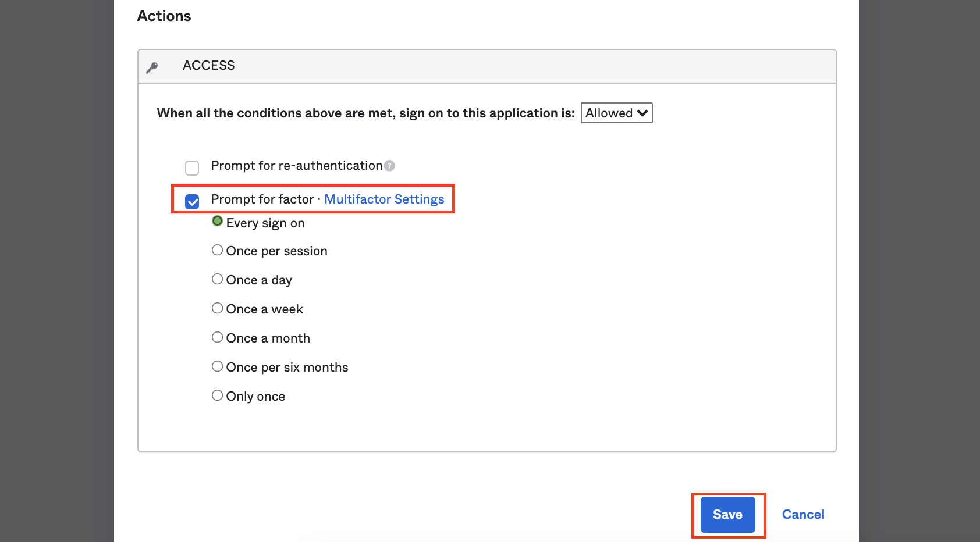Select the Once a day radio button
This screenshot has width=980, height=542.
tap(217, 279)
